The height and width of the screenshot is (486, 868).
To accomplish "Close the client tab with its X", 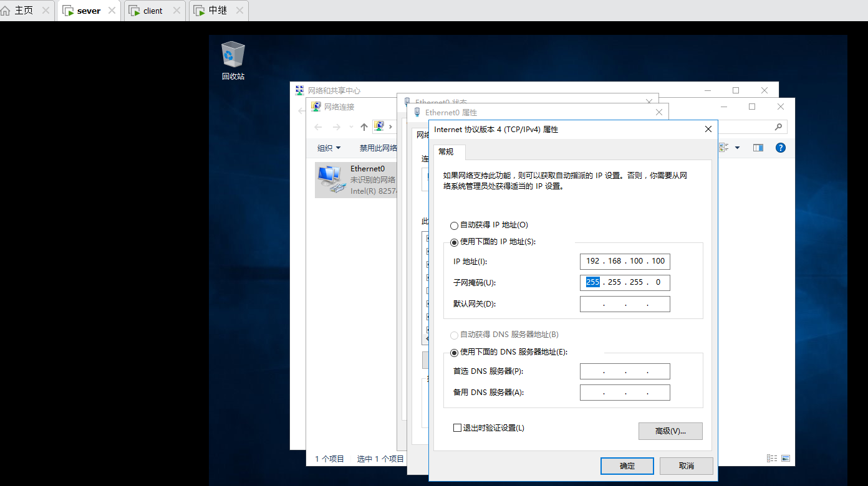I will (176, 11).
